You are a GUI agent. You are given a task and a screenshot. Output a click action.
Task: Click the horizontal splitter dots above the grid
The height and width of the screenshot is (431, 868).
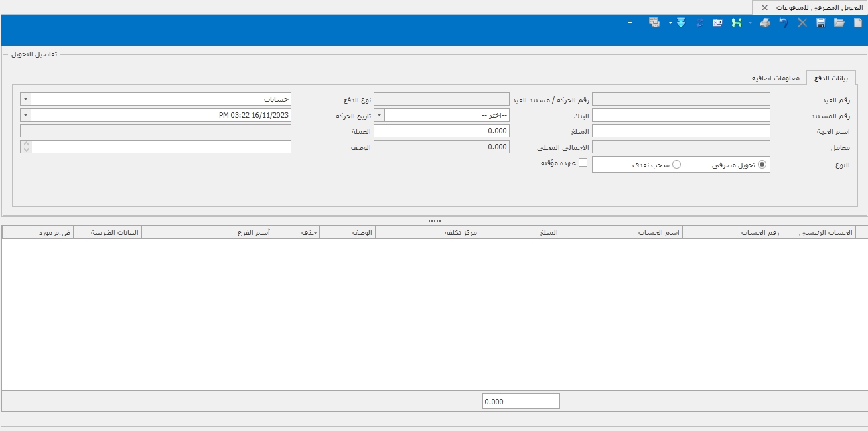(x=434, y=220)
